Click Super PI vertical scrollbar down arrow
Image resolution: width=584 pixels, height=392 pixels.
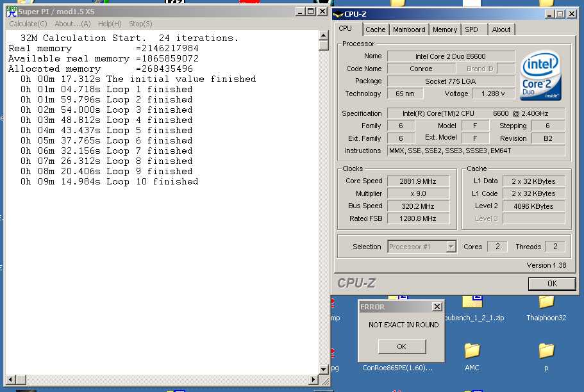[x=323, y=370]
